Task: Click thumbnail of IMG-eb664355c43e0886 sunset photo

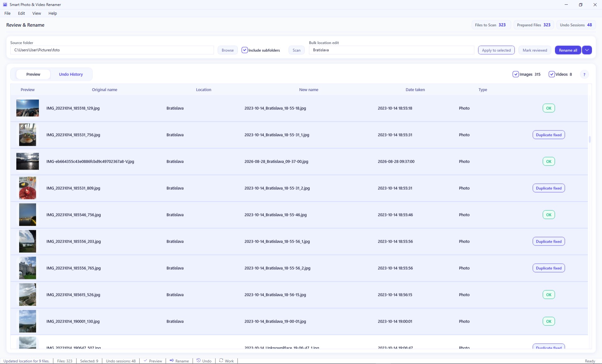Action: (28, 161)
